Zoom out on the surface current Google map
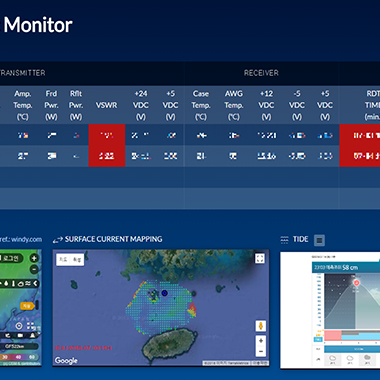Screen dimensions: 380x380 click(x=261, y=351)
